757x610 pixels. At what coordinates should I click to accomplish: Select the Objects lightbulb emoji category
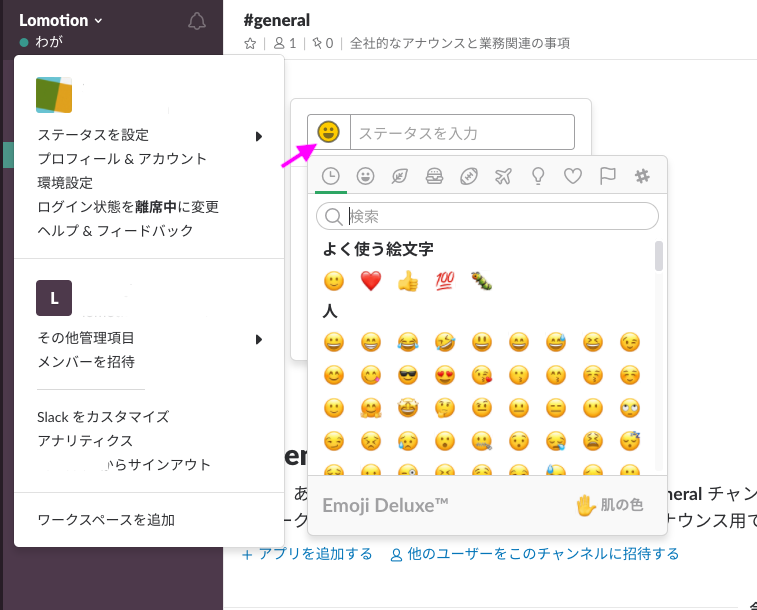[x=538, y=176]
